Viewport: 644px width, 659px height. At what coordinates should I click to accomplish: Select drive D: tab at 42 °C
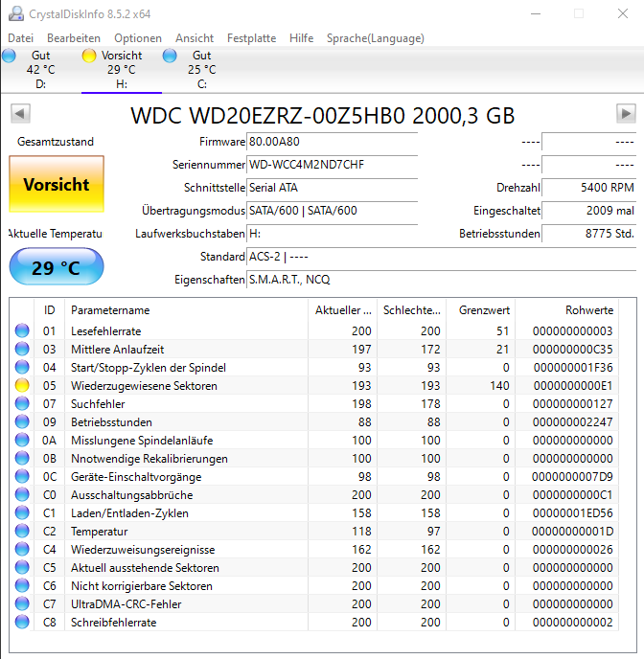click(41, 70)
